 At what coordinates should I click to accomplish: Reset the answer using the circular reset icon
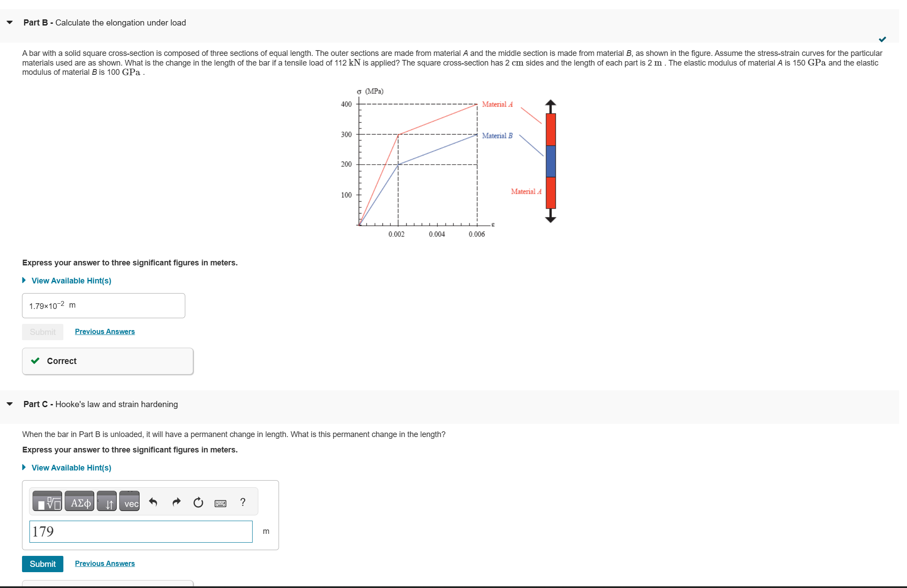tap(198, 502)
